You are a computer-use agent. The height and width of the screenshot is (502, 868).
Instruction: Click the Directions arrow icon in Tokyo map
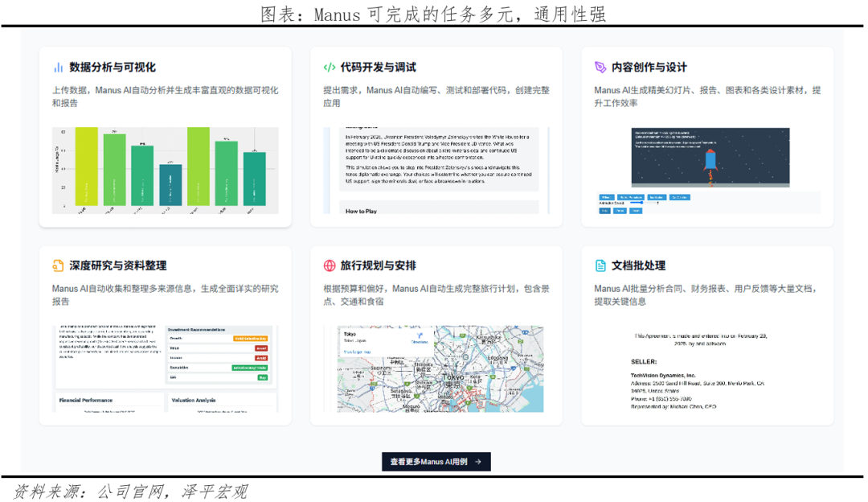pyautogui.click(x=420, y=333)
